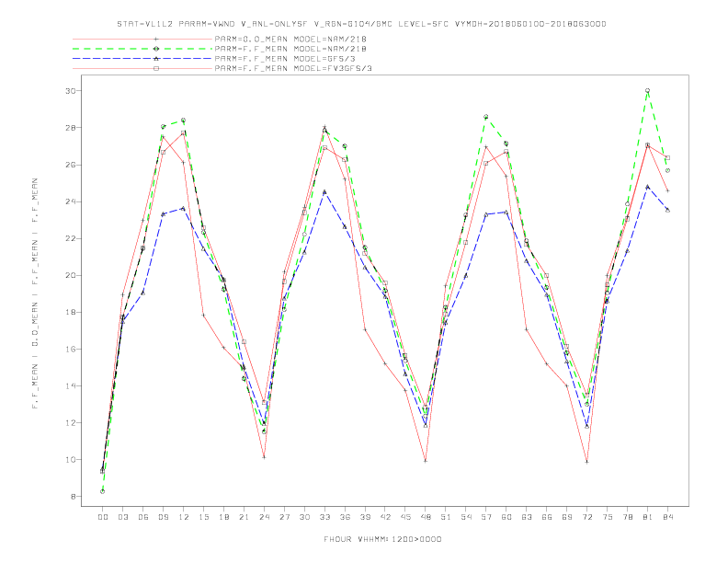Click x-axis tick label 69
728x563 pixels.
567,517
